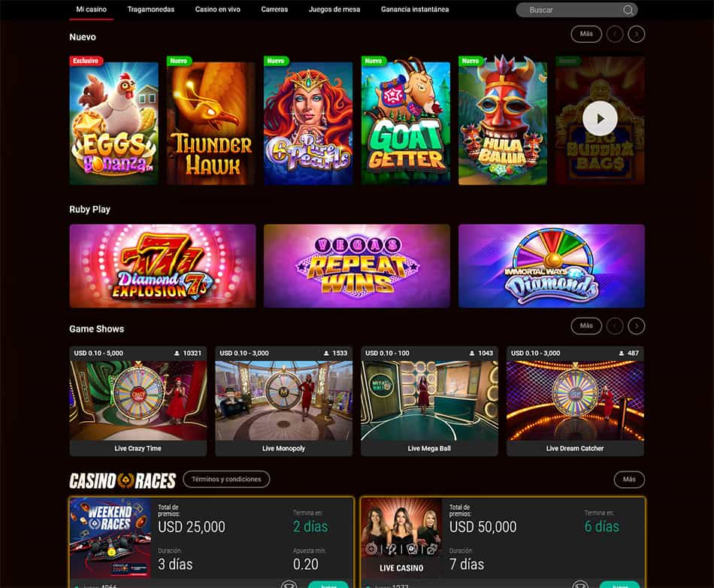This screenshot has height=588, width=714.
Task: Go to previous games in Nuevo carousel
Action: (x=615, y=34)
